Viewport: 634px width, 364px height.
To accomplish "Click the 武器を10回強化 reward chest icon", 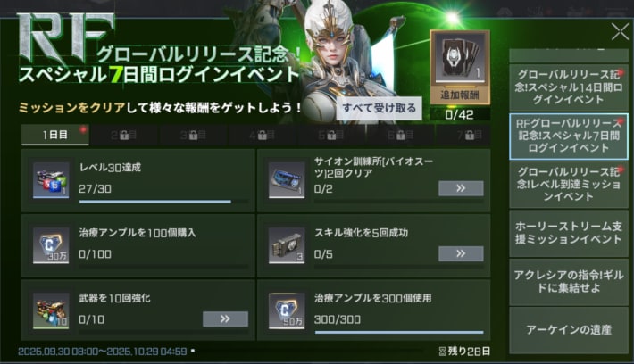I will coord(51,310).
